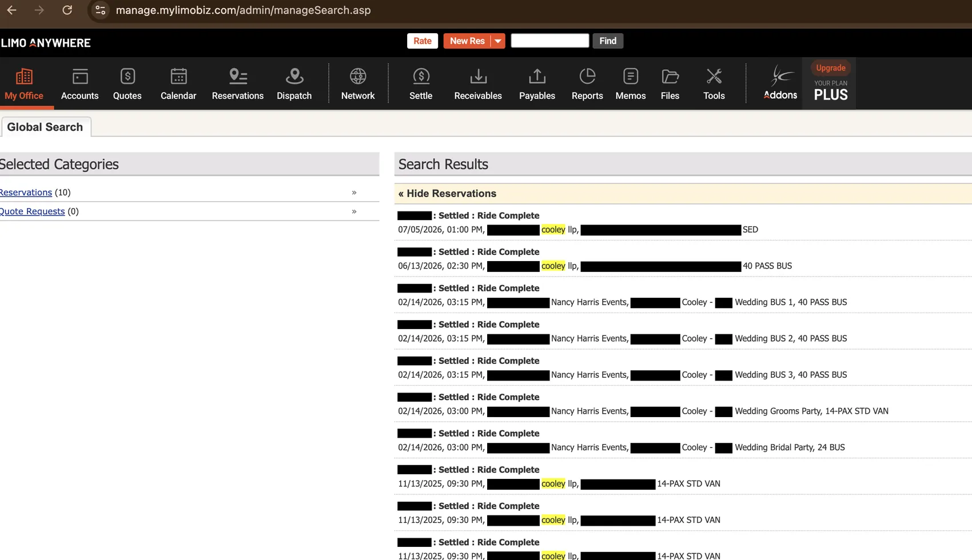Expand the Reservations category chevron
This screenshot has height=560, width=972.
pyautogui.click(x=354, y=193)
